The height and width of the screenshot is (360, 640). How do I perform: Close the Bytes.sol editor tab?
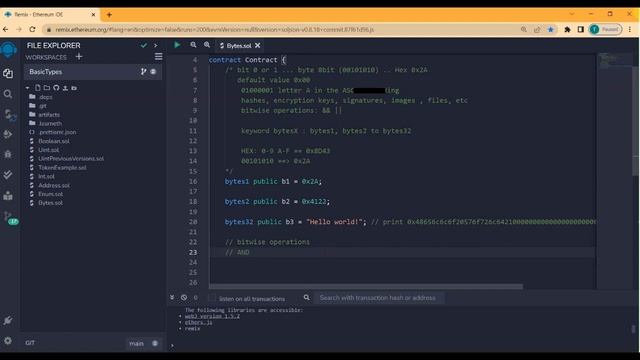click(x=258, y=46)
